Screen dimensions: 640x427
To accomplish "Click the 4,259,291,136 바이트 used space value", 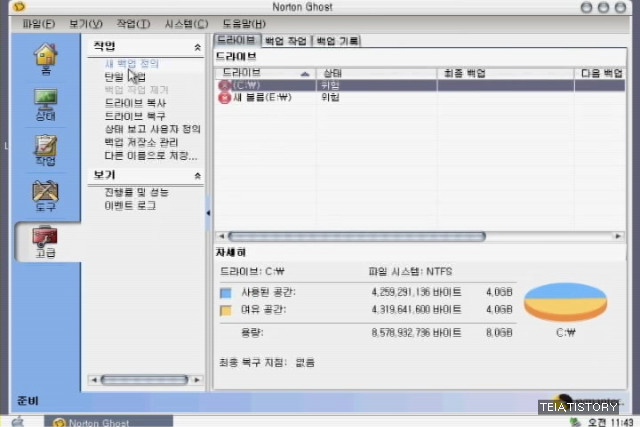I will coord(416,292).
